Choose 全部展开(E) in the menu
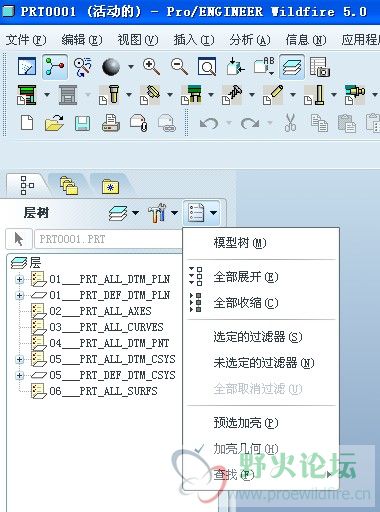 (x=261, y=277)
